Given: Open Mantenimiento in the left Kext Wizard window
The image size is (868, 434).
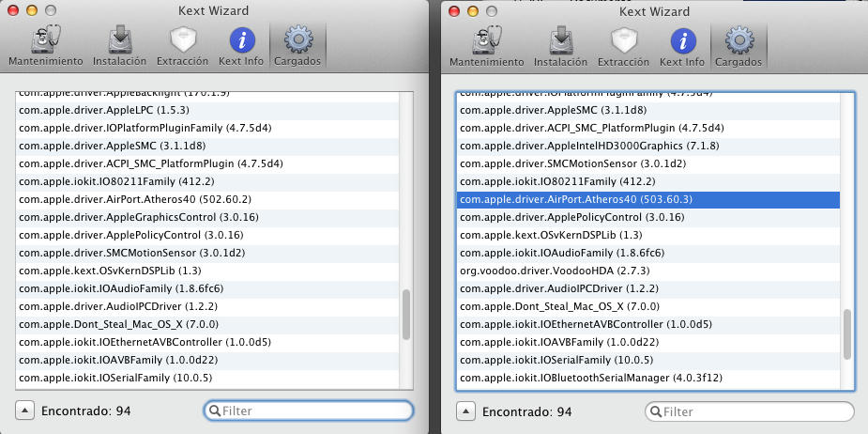Looking at the screenshot, I should point(45,47).
